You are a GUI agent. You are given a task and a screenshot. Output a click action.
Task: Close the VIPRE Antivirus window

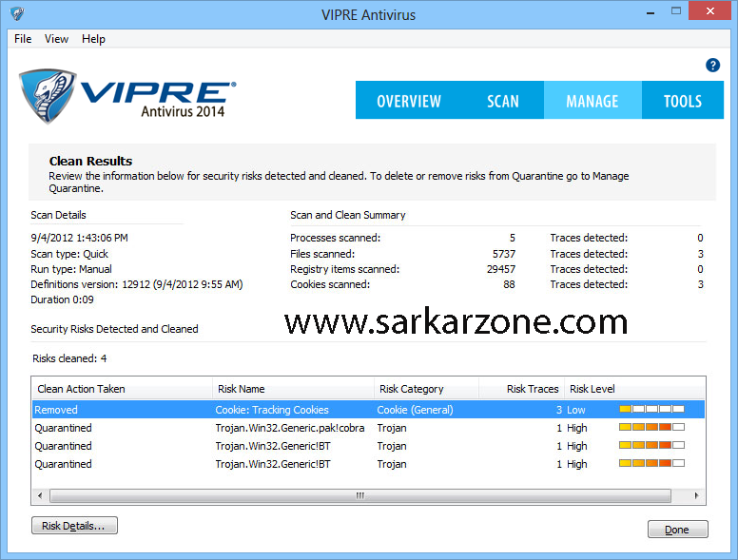pos(710,10)
